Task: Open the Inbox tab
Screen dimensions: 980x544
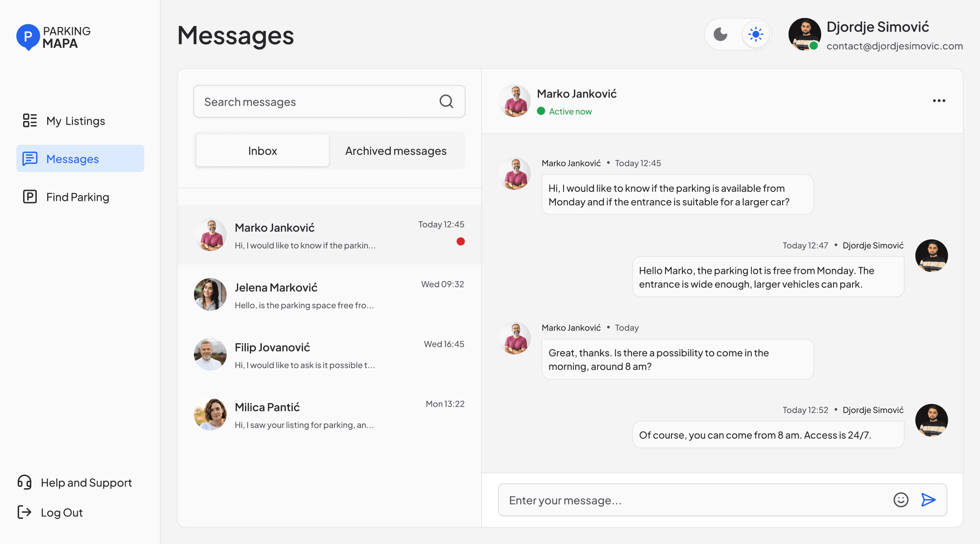Action: click(x=262, y=151)
